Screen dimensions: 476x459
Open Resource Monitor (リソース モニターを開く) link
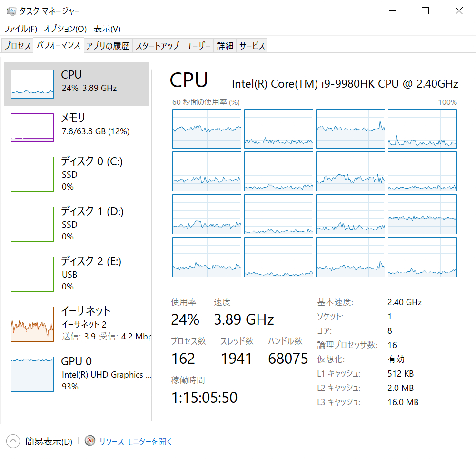[136, 441]
